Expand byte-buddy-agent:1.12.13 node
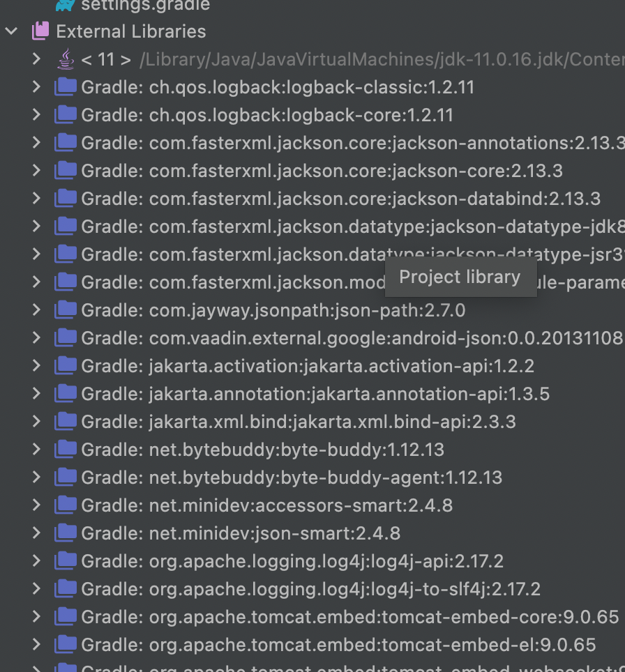 [x=36, y=477]
